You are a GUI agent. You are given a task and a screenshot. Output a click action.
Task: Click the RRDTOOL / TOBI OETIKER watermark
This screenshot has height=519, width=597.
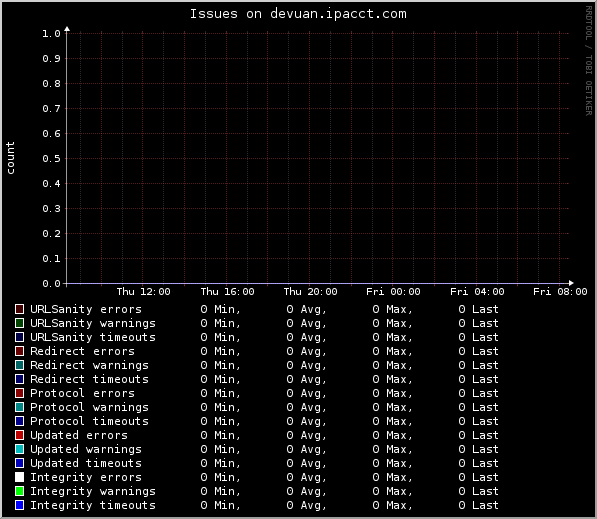589,61
